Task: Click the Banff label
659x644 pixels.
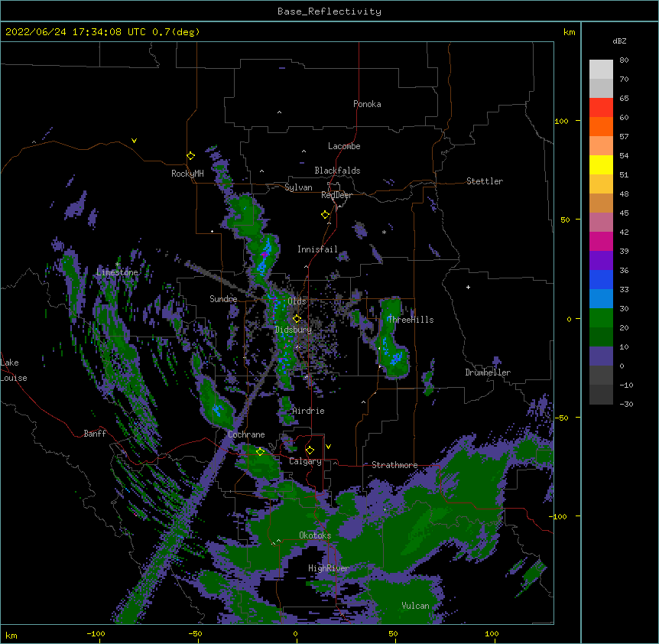Action: click(95, 434)
